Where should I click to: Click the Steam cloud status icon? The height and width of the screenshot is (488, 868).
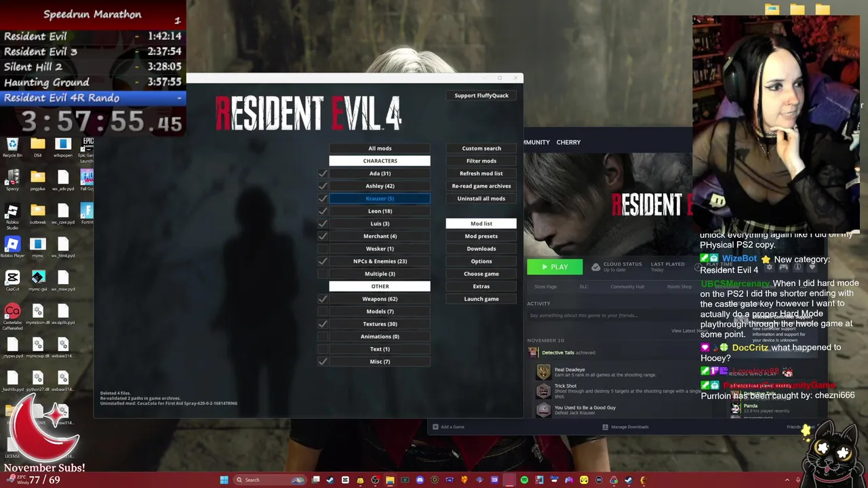coord(595,267)
